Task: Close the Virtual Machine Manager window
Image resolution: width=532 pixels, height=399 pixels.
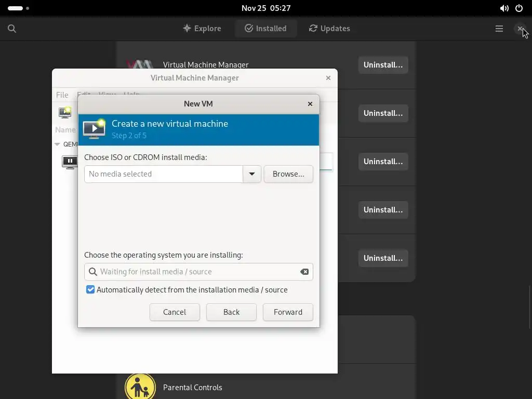Action: coord(328,78)
